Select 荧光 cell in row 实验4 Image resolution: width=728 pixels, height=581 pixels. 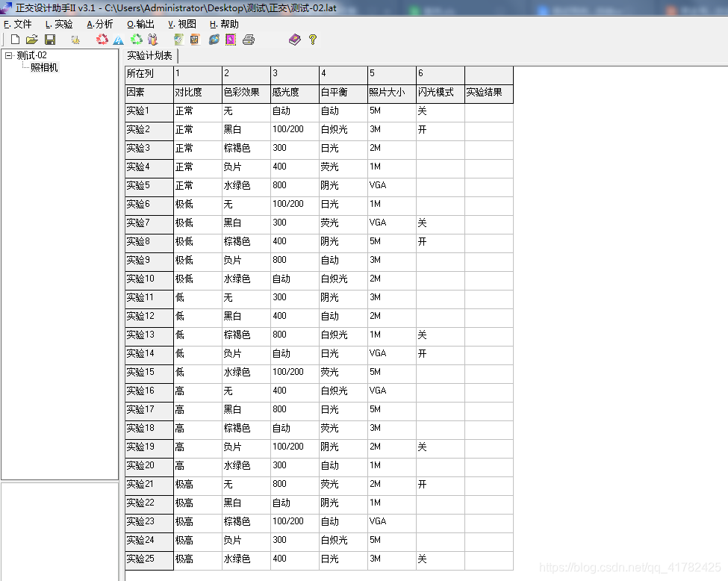[x=343, y=168]
